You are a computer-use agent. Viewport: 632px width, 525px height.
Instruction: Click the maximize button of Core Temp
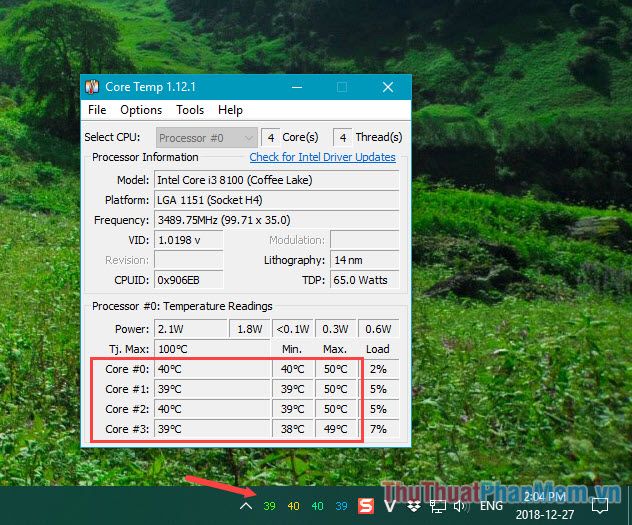(342, 87)
